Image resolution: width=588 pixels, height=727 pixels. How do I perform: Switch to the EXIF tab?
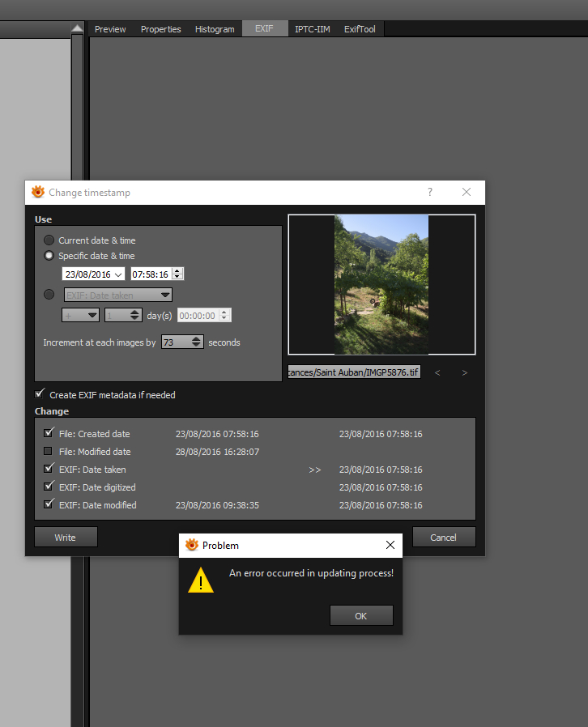tap(264, 29)
